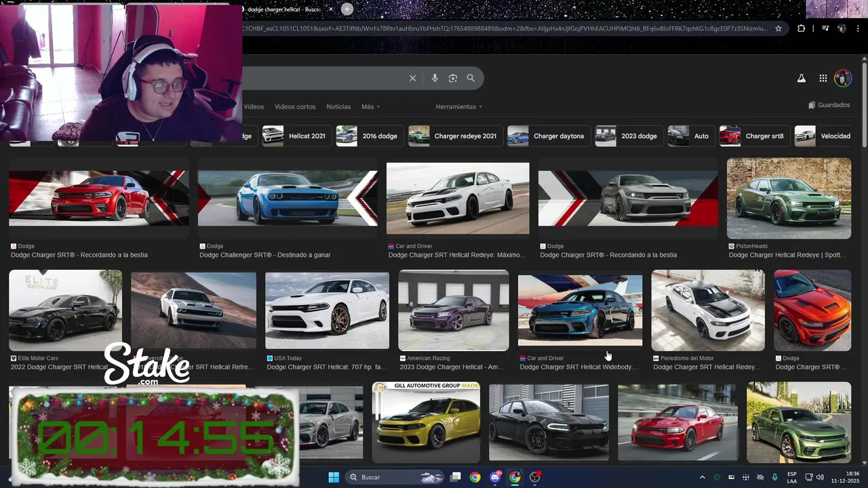Select the 'Auto' filter chip

(x=691, y=136)
